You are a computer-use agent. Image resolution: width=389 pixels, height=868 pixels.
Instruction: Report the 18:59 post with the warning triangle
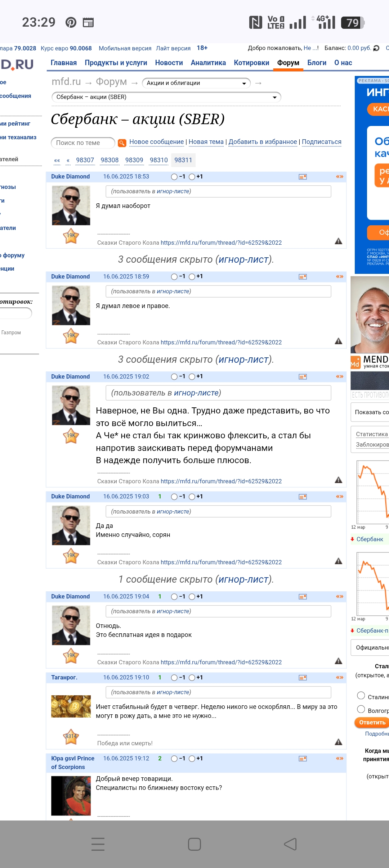tap(339, 341)
